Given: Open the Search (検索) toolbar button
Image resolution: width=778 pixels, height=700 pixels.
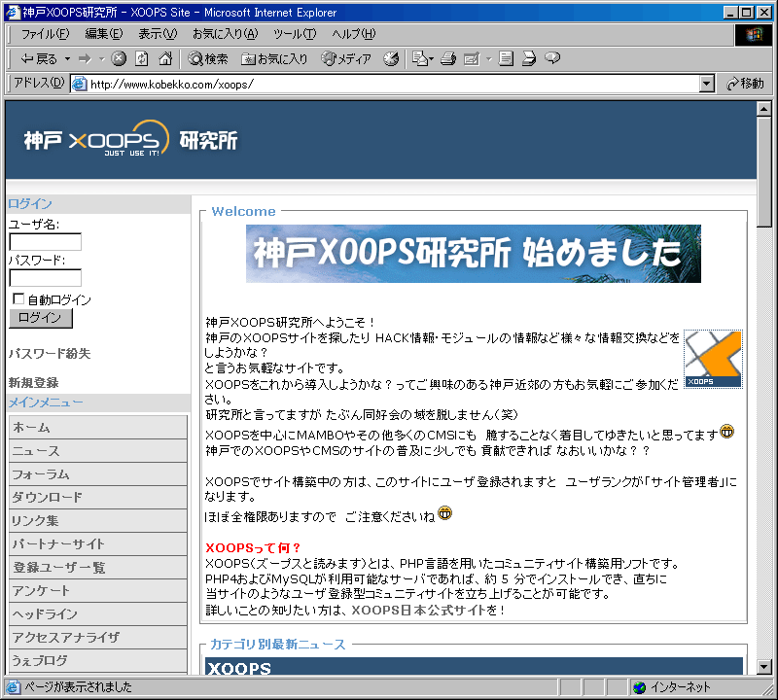Looking at the screenshot, I should (208, 59).
